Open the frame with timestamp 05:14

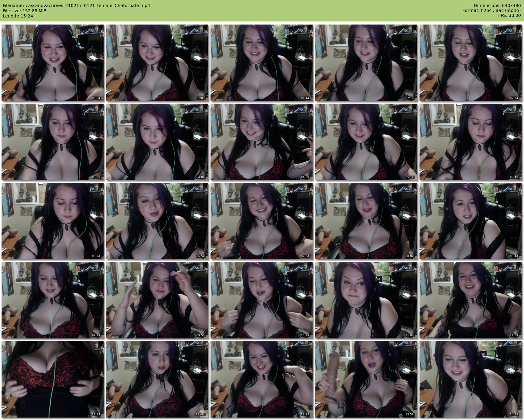point(366,142)
